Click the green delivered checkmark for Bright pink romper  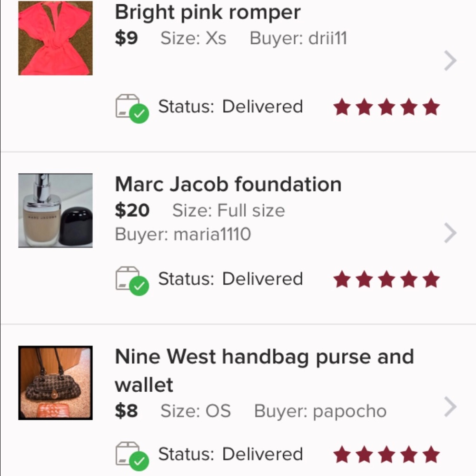(x=140, y=114)
